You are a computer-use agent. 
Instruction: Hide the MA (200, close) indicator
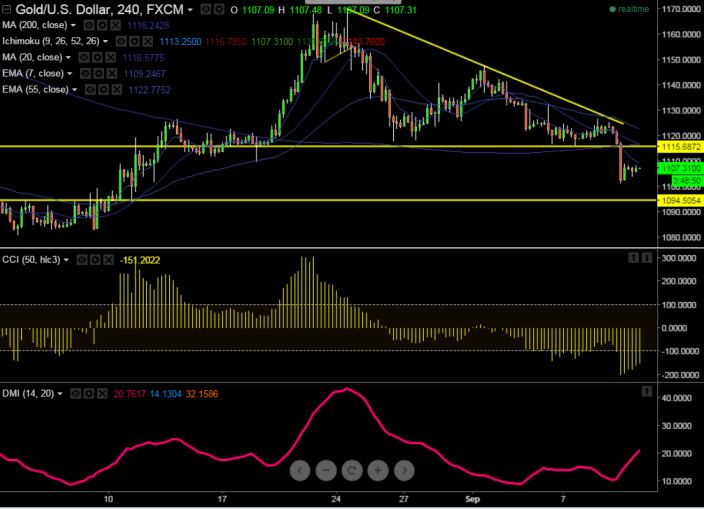[89, 25]
